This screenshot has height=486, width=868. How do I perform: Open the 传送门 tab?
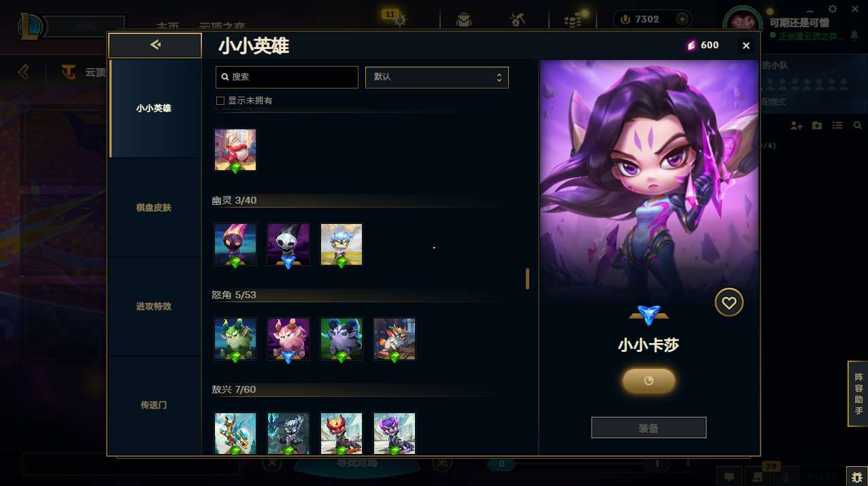[154, 405]
